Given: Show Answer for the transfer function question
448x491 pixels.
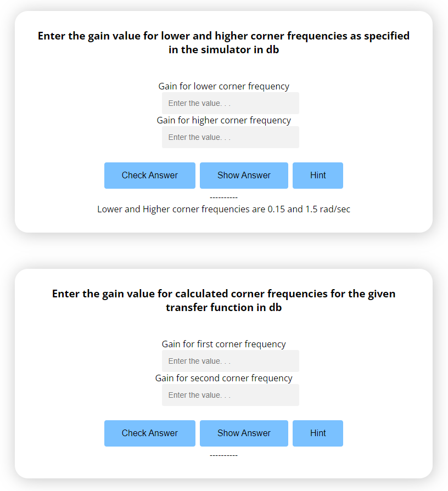Looking at the screenshot, I should pos(244,433).
